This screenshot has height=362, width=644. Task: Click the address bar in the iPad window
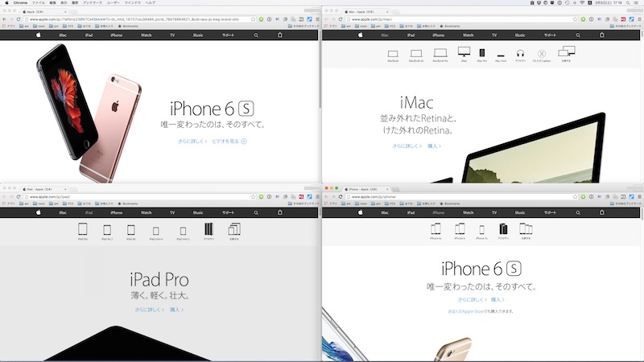pos(139,197)
